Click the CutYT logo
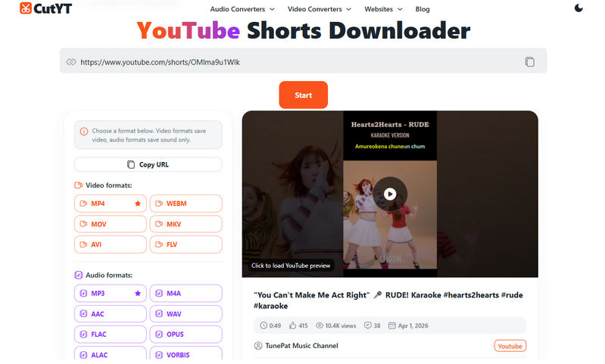Image resolution: width=605 pixels, height=364 pixels. pos(45,8)
